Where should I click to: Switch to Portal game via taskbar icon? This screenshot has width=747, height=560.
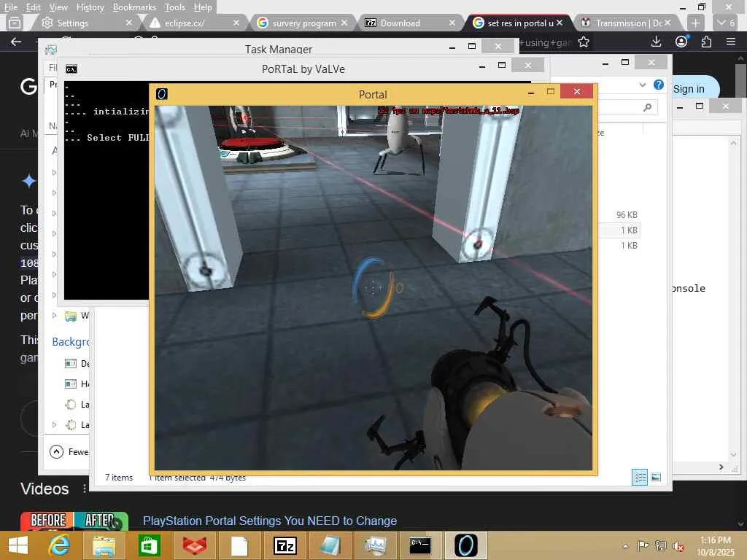(465, 545)
